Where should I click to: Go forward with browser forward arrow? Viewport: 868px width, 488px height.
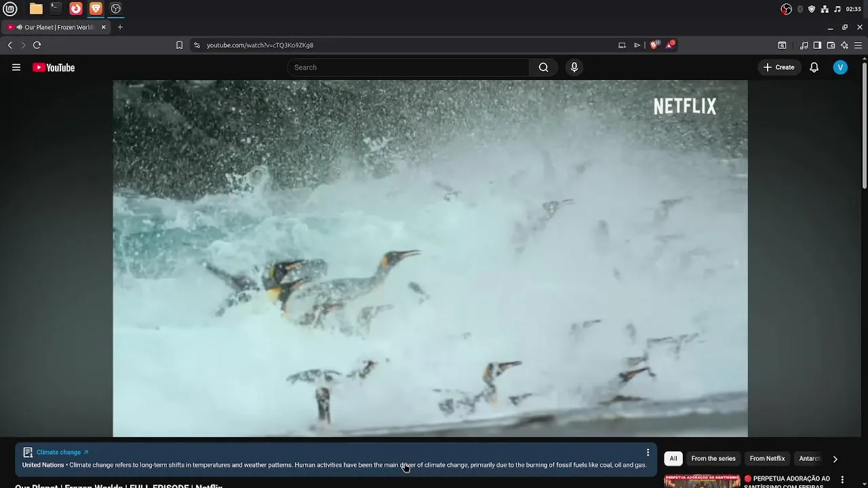point(23,45)
